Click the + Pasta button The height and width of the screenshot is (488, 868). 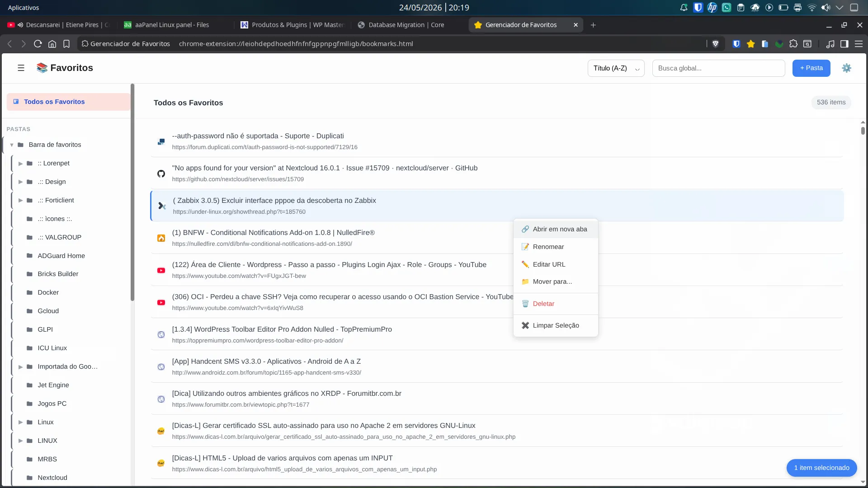[811, 68]
